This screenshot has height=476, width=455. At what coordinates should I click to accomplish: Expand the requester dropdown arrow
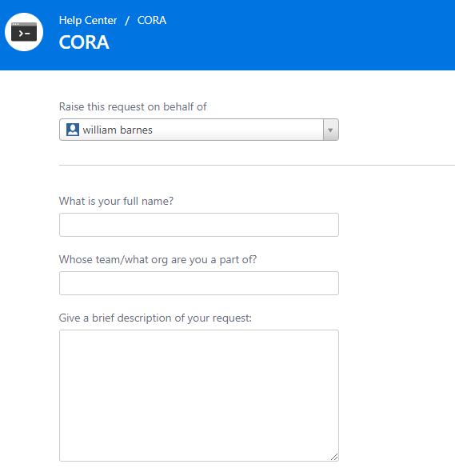tap(330, 130)
